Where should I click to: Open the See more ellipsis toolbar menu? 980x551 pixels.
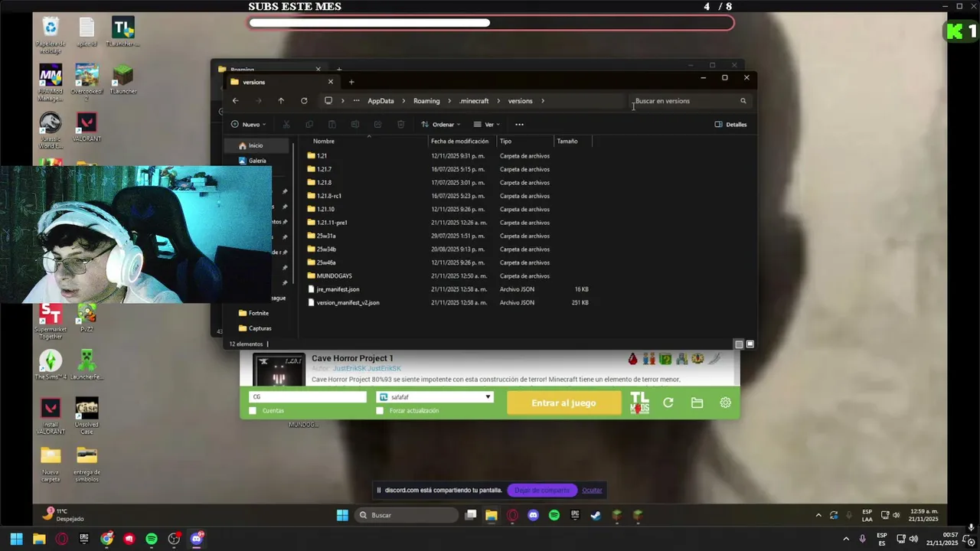519,124
